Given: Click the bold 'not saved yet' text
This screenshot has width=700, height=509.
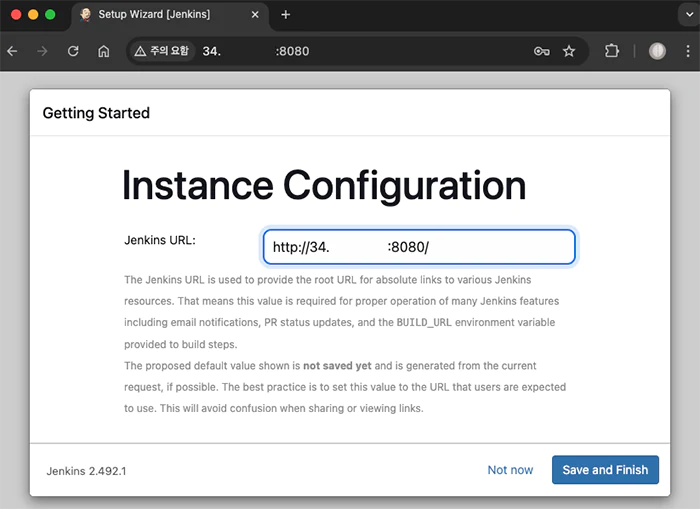Looking at the screenshot, I should [x=337, y=366].
